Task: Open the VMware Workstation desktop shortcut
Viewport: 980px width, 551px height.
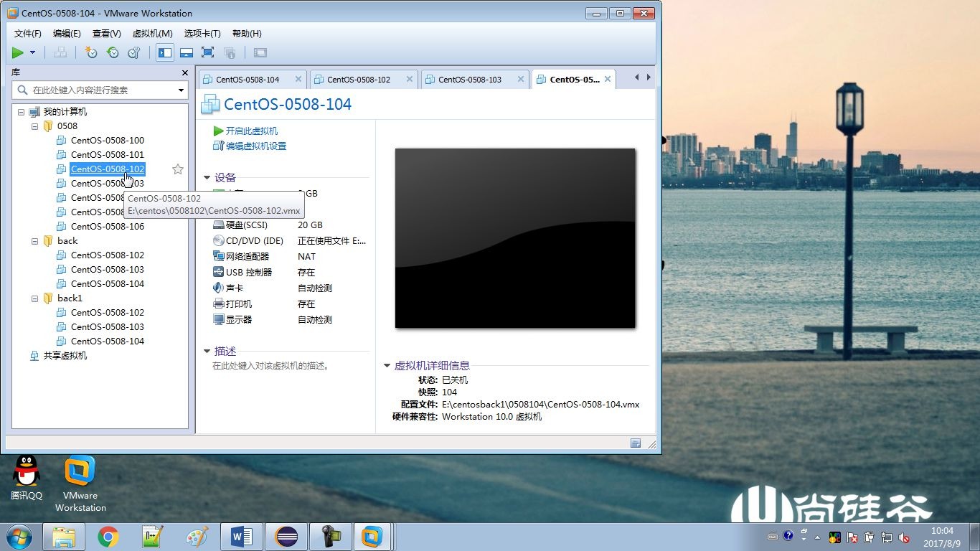Action: 80,484
